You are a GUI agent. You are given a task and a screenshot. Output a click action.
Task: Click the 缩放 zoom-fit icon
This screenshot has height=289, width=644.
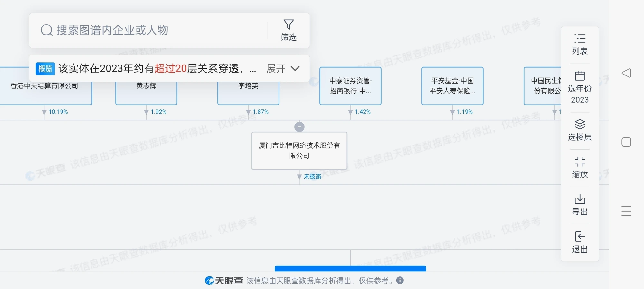580,162
